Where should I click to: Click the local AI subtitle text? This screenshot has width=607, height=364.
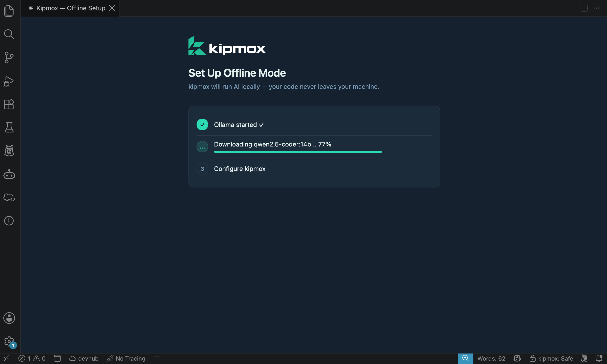[284, 87]
